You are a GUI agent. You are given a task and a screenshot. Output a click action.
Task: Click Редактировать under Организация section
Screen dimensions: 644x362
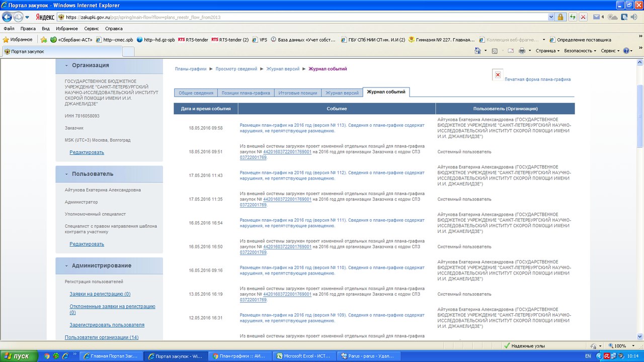click(87, 152)
